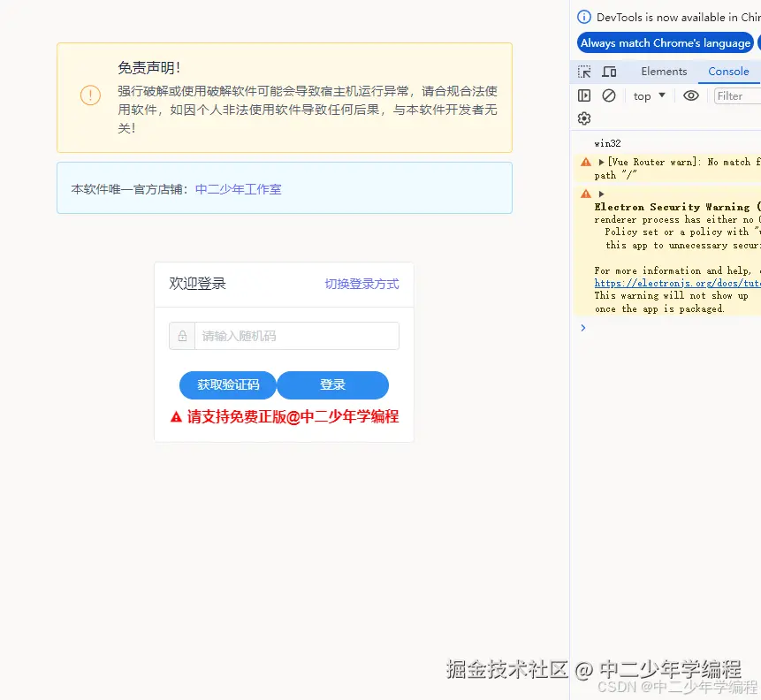
Task: Expand the Electron Security Warning details
Action: tap(599, 194)
